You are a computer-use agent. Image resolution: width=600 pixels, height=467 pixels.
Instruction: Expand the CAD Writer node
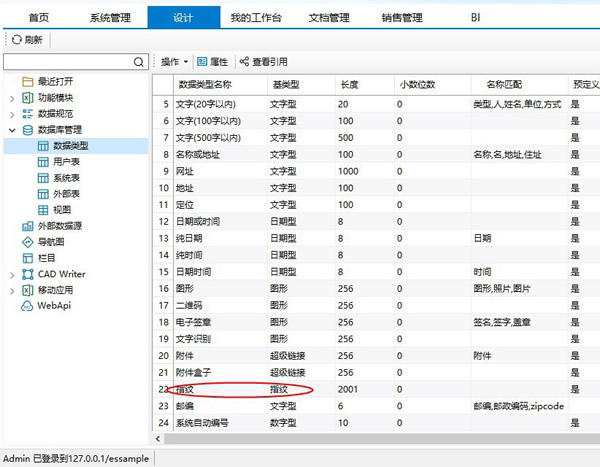(x=12, y=274)
